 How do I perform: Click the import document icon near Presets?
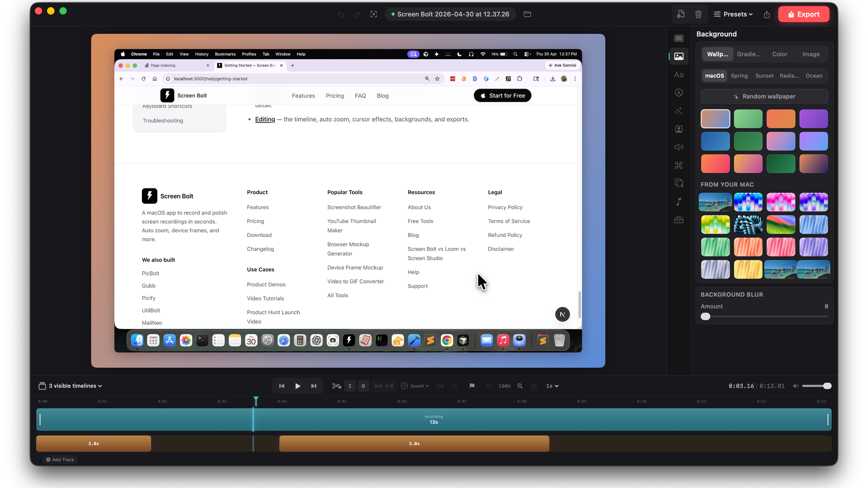point(681,14)
